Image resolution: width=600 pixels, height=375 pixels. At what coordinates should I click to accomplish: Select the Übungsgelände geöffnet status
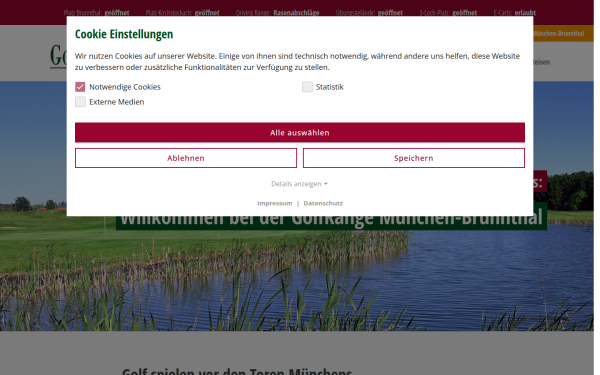(x=369, y=13)
